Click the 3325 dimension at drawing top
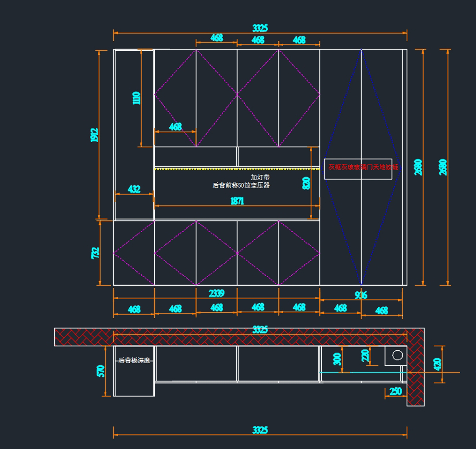 click(x=260, y=28)
